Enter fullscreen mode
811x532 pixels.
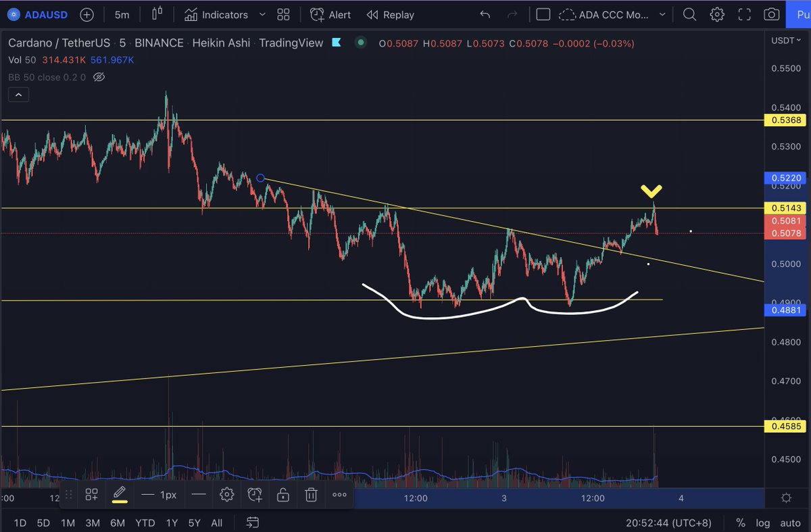click(744, 14)
